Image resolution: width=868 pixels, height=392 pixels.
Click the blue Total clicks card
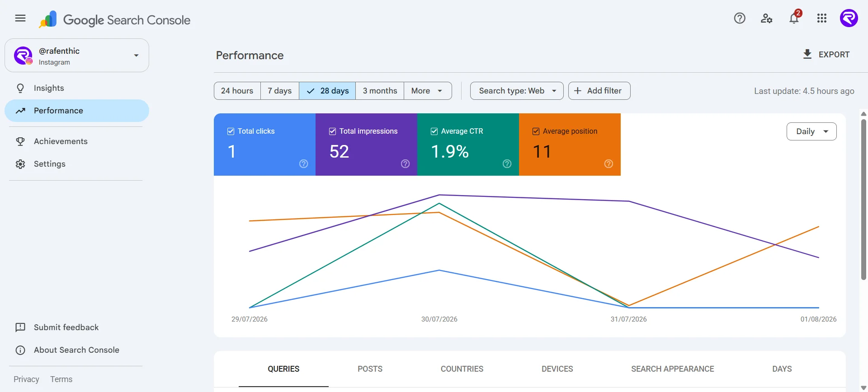click(x=264, y=145)
